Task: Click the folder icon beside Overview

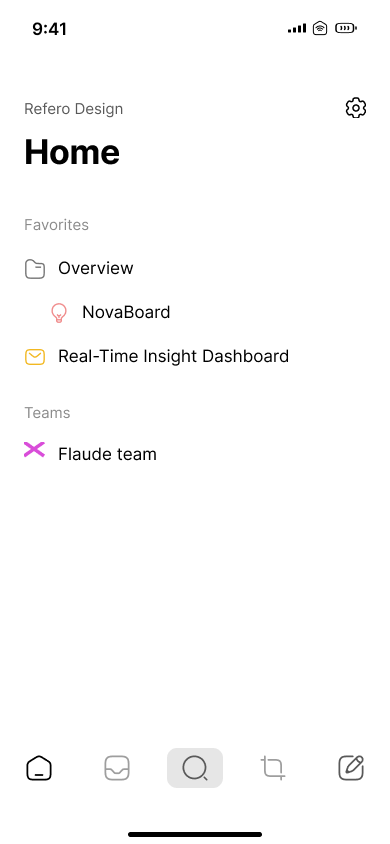Action: coord(35,269)
